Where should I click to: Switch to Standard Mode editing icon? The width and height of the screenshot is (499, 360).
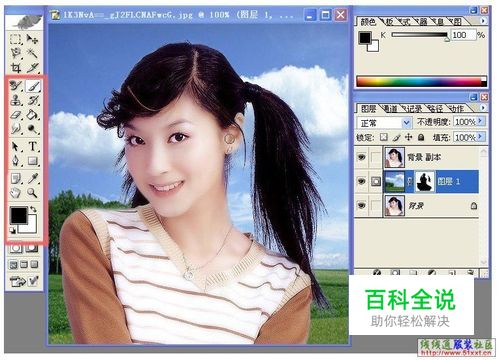tap(16, 248)
